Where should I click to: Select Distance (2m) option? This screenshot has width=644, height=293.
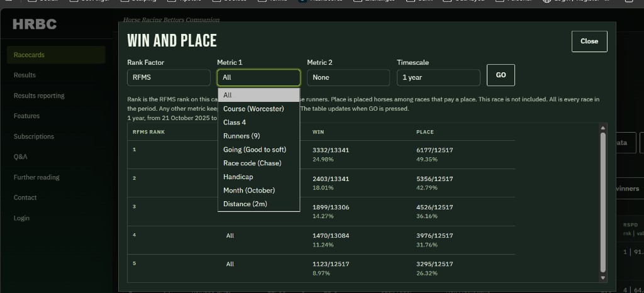pos(258,204)
